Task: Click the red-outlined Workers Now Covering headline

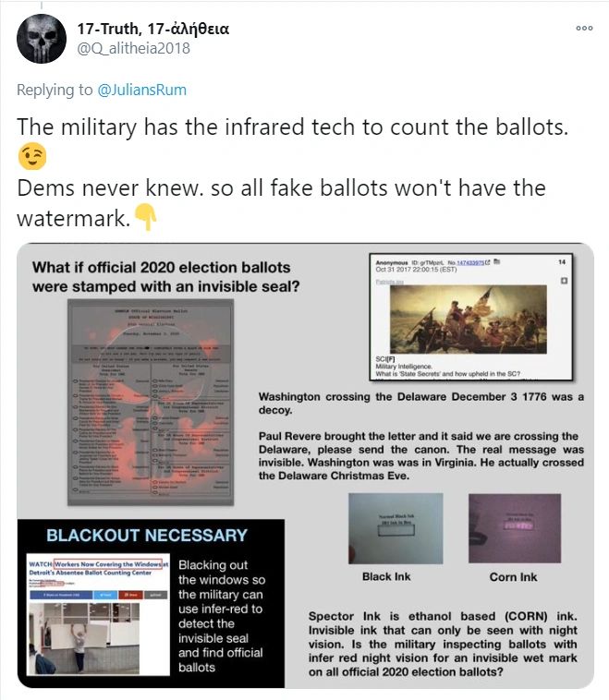Action: tap(108, 564)
